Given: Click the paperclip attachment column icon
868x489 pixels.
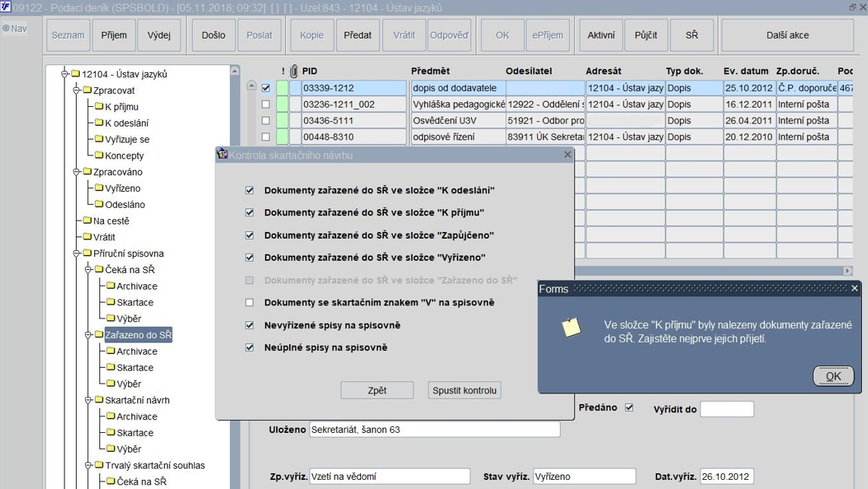Looking at the screenshot, I should [x=294, y=71].
